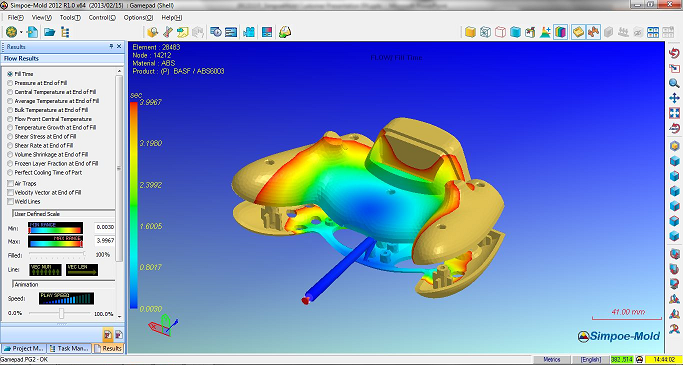Click the Max value input field
Image resolution: width=683 pixels, height=365 pixels.
pyautogui.click(x=105, y=241)
